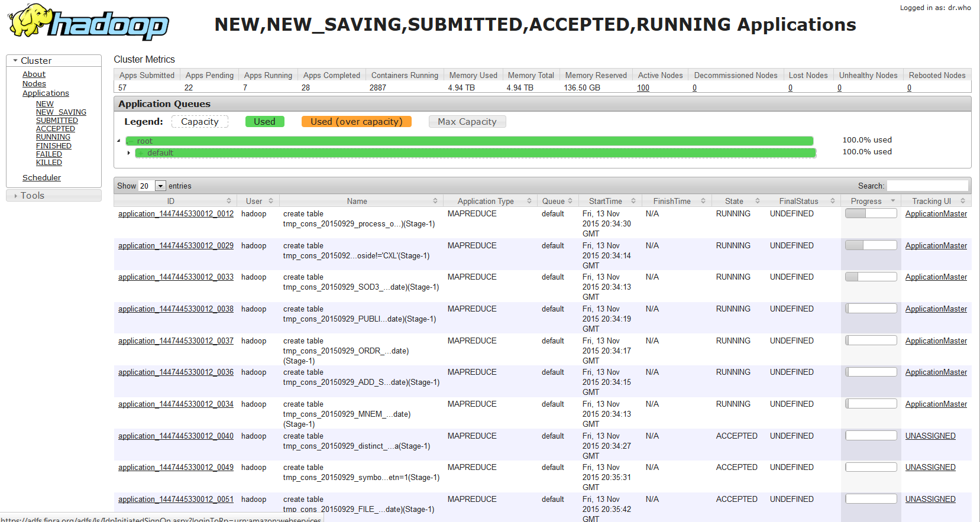Screen dimensions: 980x522
Task: Filter applications by FAILED state
Action: tap(48, 154)
